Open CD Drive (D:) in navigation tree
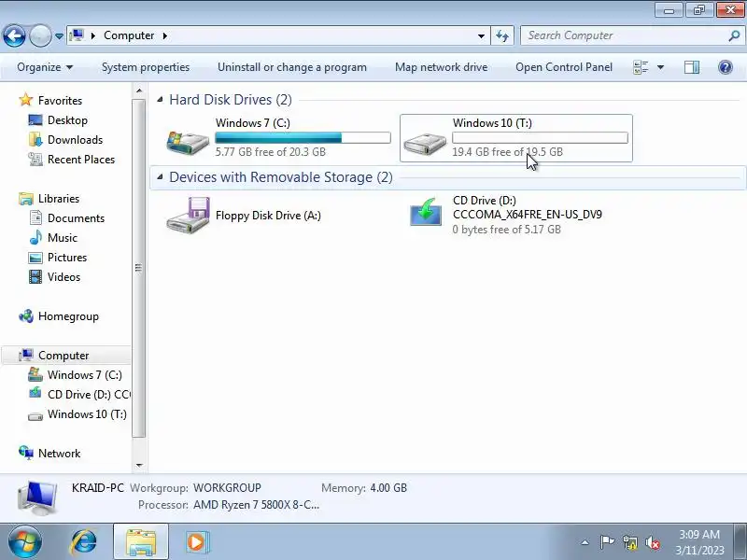The image size is (747, 560). pyautogui.click(x=88, y=394)
